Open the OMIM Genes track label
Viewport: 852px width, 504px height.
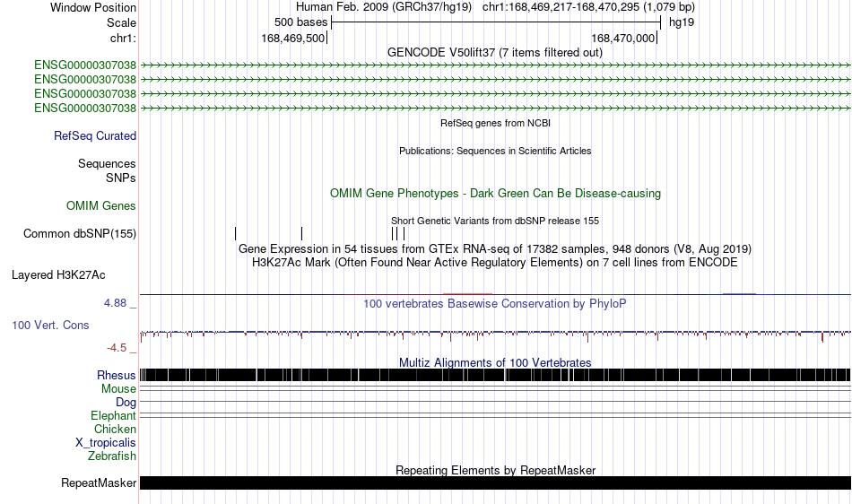tap(101, 206)
